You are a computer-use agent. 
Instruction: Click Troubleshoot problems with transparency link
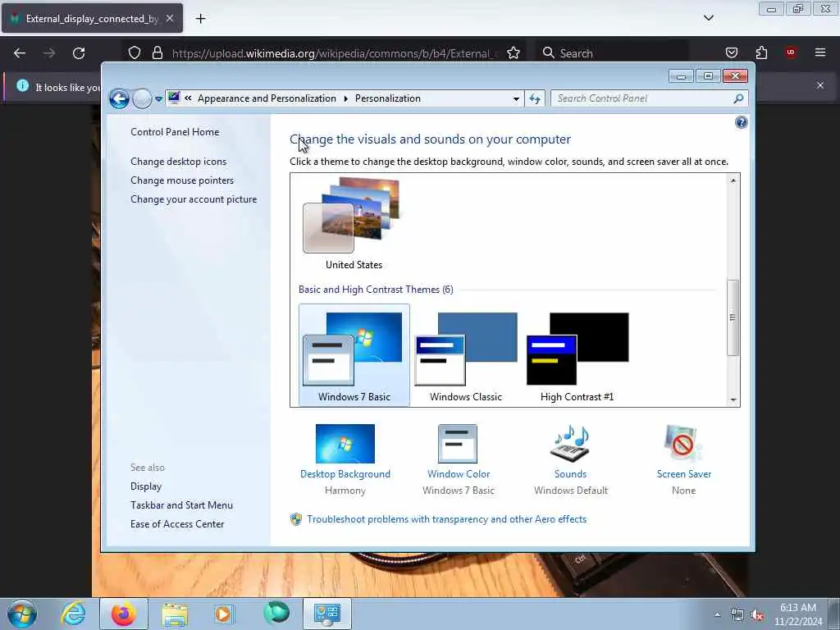pos(446,519)
